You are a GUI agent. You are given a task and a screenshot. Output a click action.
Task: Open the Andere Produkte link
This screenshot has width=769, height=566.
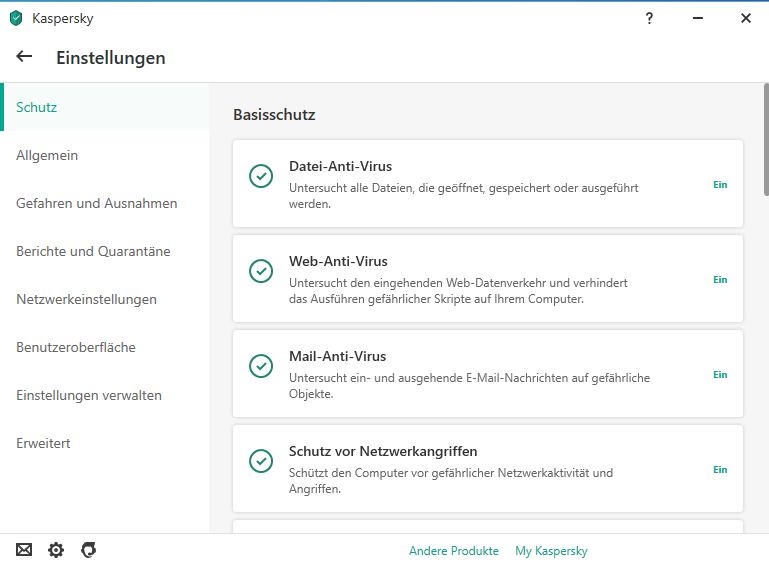tap(453, 551)
